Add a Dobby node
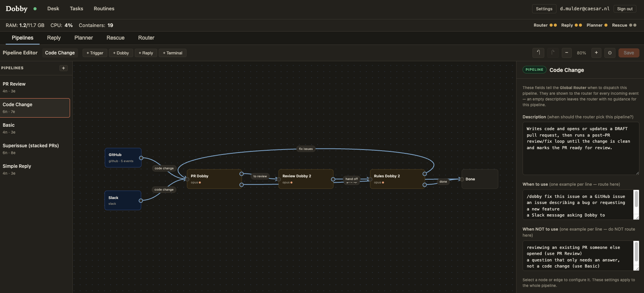 point(121,53)
